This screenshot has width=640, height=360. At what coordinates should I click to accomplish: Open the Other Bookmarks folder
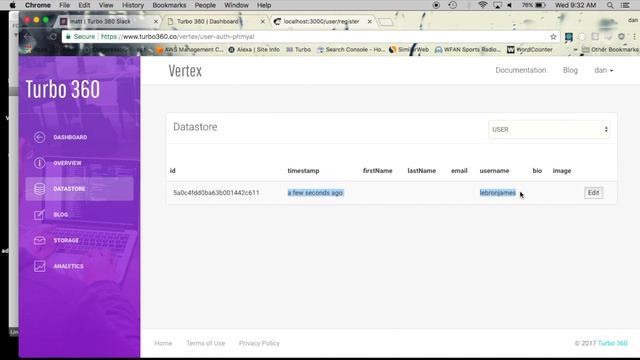click(x=610, y=49)
